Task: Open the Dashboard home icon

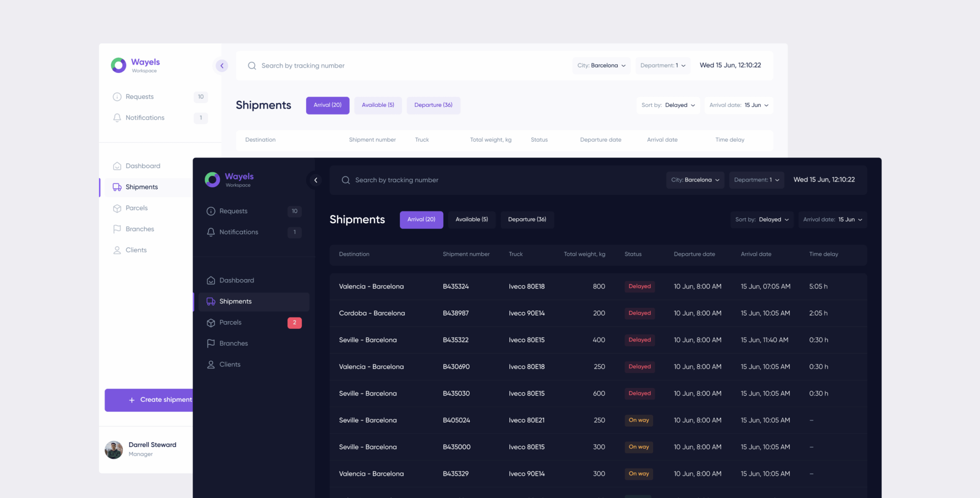Action: click(x=211, y=280)
